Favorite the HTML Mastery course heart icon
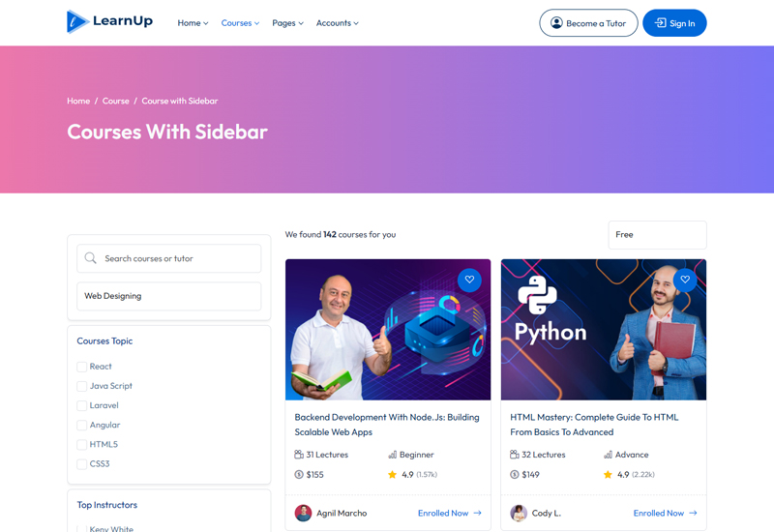The width and height of the screenshot is (774, 532). coord(685,280)
